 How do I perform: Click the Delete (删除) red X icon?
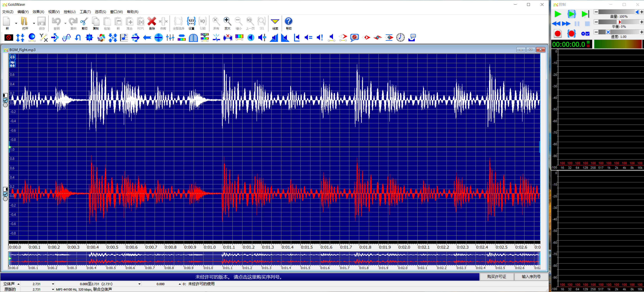(x=152, y=22)
